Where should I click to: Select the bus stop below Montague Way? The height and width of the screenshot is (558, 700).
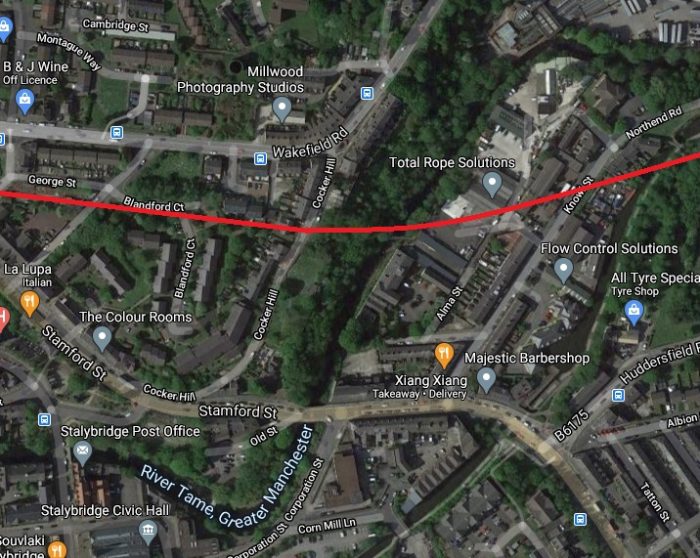click(117, 133)
